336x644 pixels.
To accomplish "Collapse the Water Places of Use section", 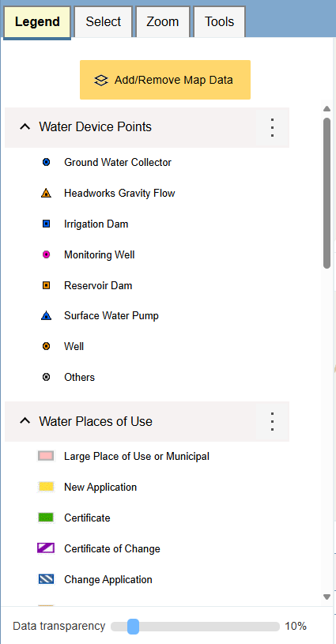I will [x=25, y=421].
